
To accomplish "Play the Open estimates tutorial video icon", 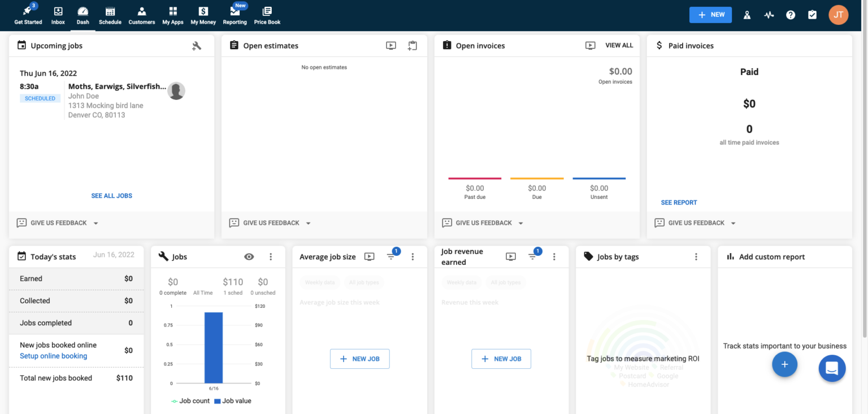I will 390,46.
